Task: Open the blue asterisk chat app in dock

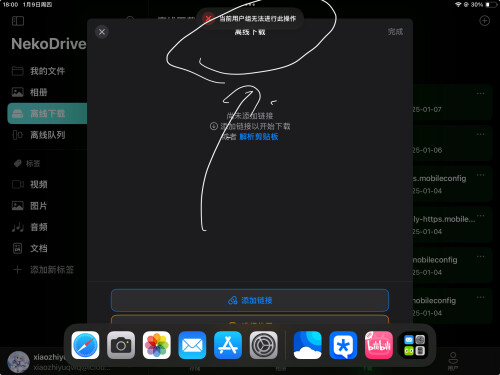Action: click(x=343, y=345)
